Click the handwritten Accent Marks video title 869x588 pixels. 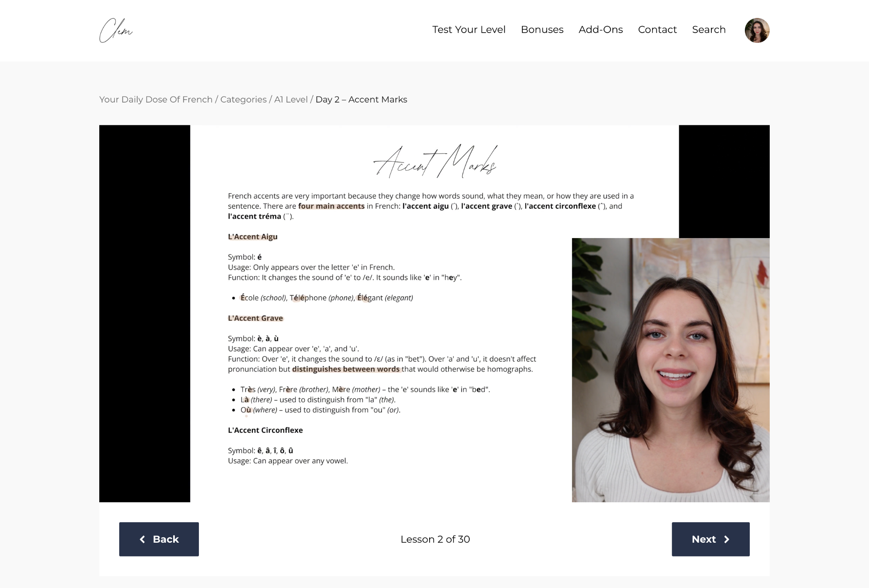[435, 162]
